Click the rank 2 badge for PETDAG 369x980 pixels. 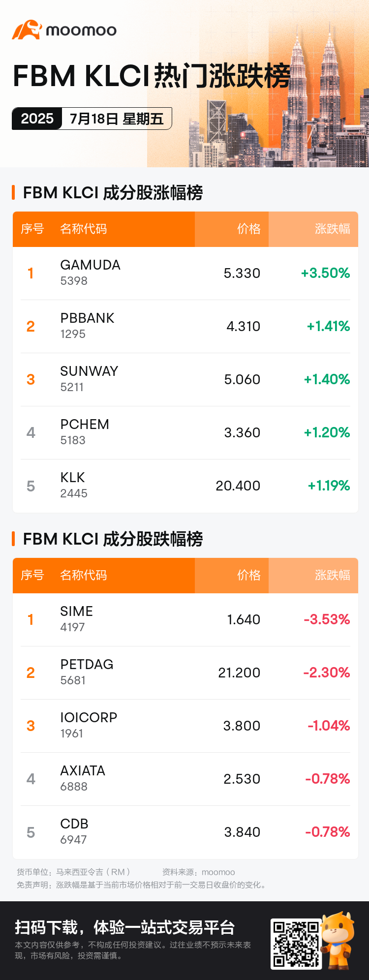coord(31,673)
